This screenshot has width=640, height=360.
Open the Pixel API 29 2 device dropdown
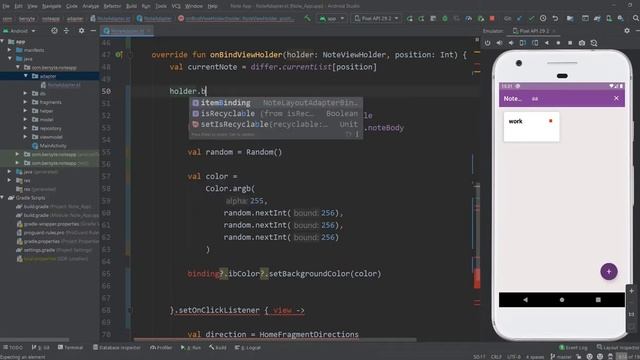tap(376, 18)
